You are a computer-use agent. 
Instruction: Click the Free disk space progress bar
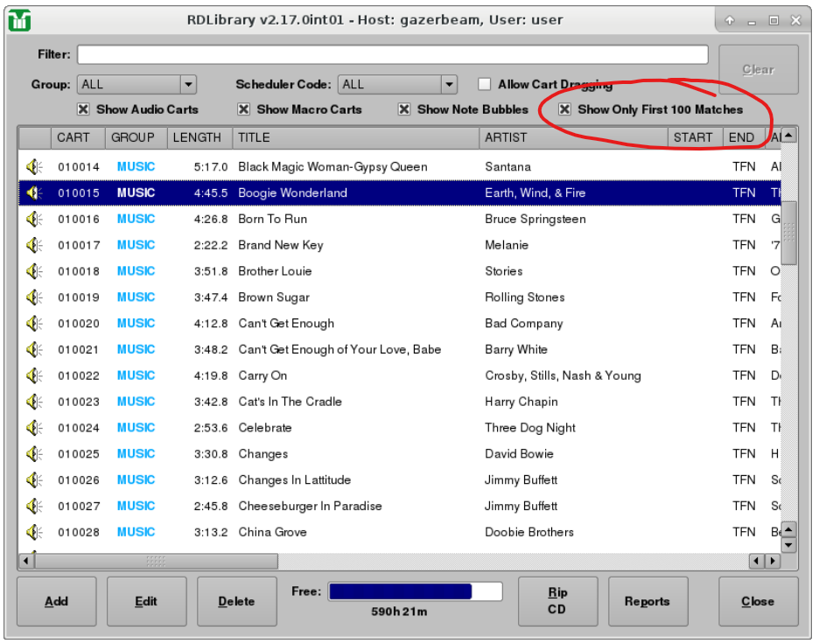(416, 591)
